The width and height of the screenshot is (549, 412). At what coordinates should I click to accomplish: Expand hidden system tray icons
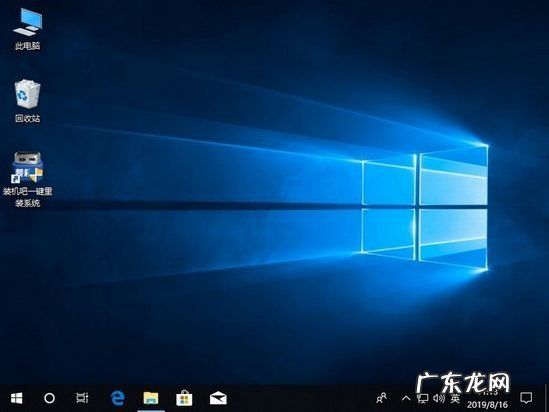(406, 398)
